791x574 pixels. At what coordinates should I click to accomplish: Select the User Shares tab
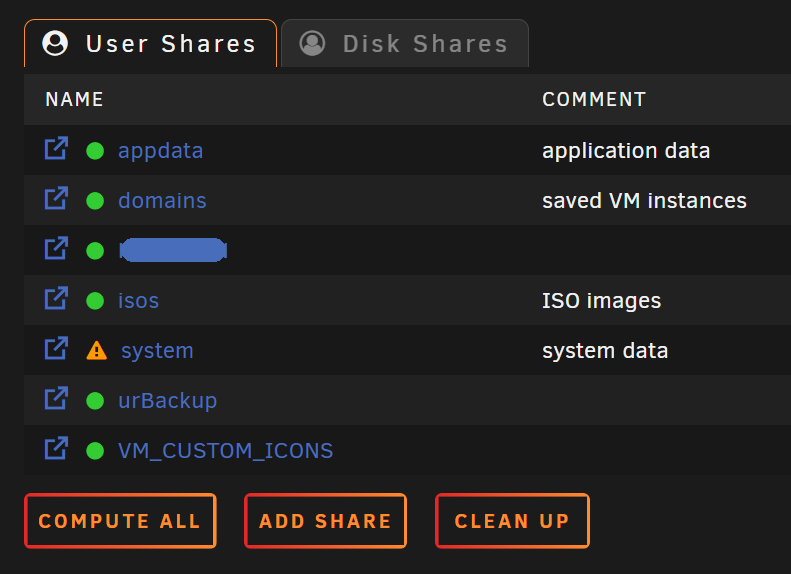click(x=150, y=43)
